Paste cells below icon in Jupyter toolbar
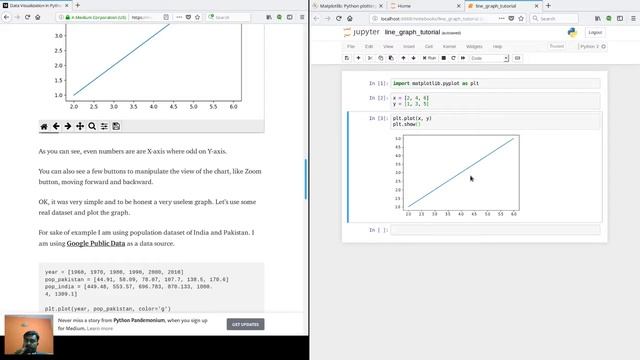Viewport: 640px width, 360px height. click(391, 58)
